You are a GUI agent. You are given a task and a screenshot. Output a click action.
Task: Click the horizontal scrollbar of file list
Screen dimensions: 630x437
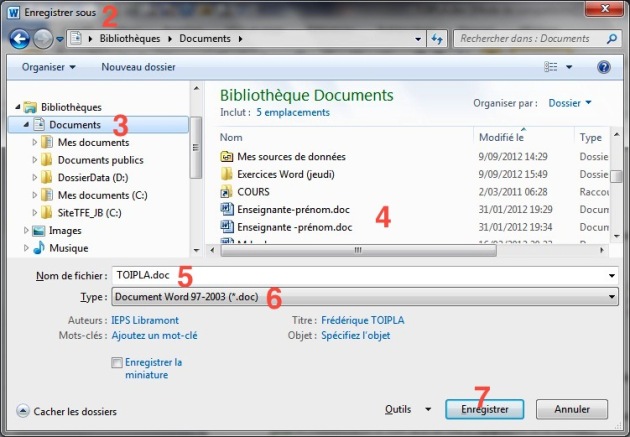click(358, 250)
